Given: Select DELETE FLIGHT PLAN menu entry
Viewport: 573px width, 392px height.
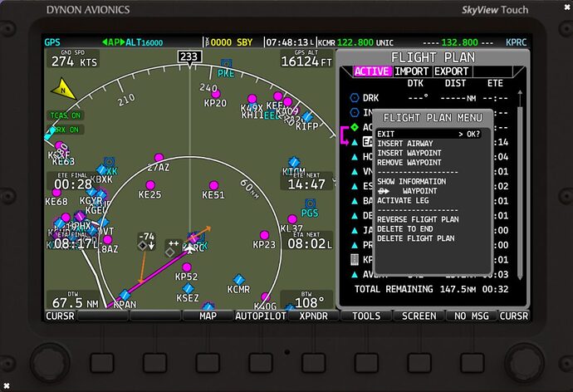Looking at the screenshot, I should point(416,238).
